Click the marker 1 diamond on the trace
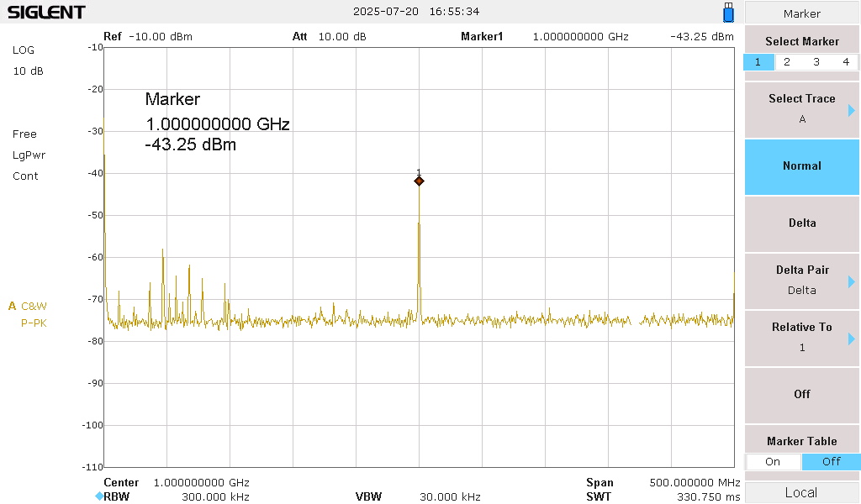 (419, 181)
